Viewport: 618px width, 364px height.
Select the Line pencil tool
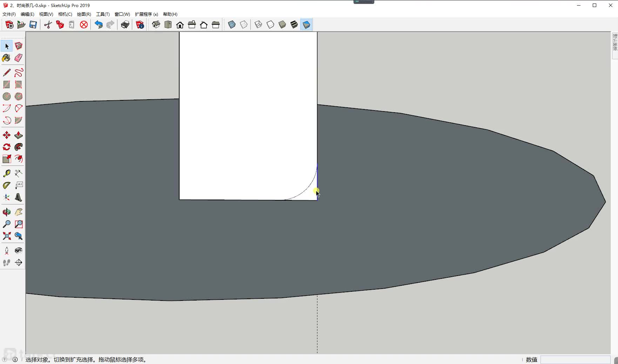point(7,73)
